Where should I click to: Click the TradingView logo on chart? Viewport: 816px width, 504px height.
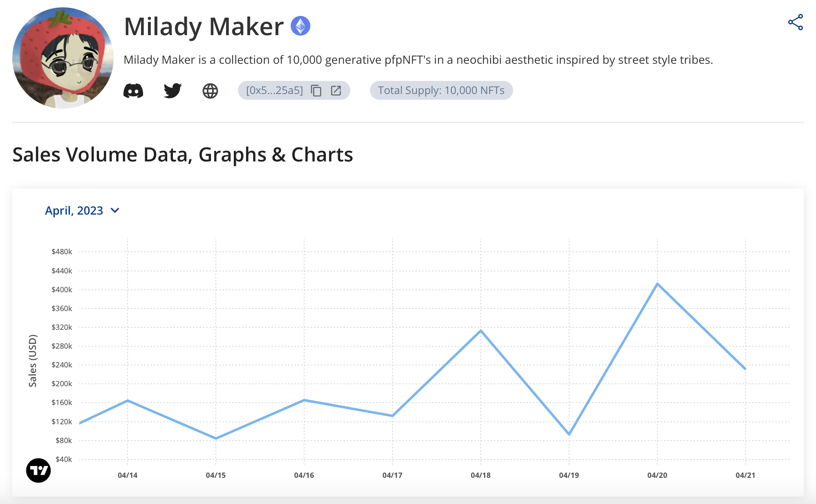pos(38,470)
